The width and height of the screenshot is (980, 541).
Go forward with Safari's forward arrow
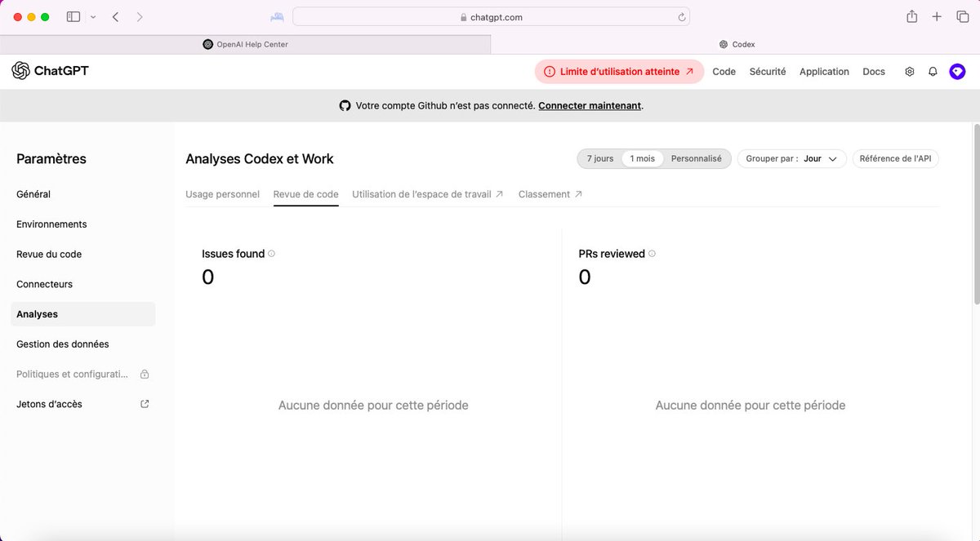[x=140, y=16]
